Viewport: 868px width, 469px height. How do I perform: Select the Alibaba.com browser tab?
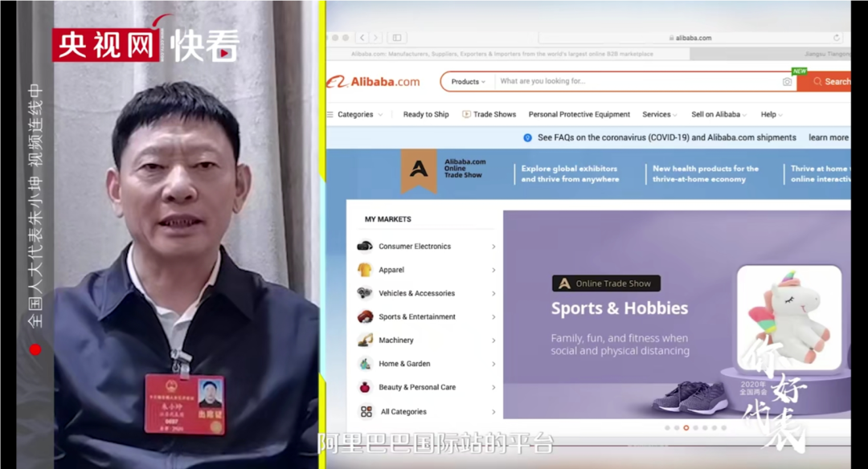pos(502,54)
